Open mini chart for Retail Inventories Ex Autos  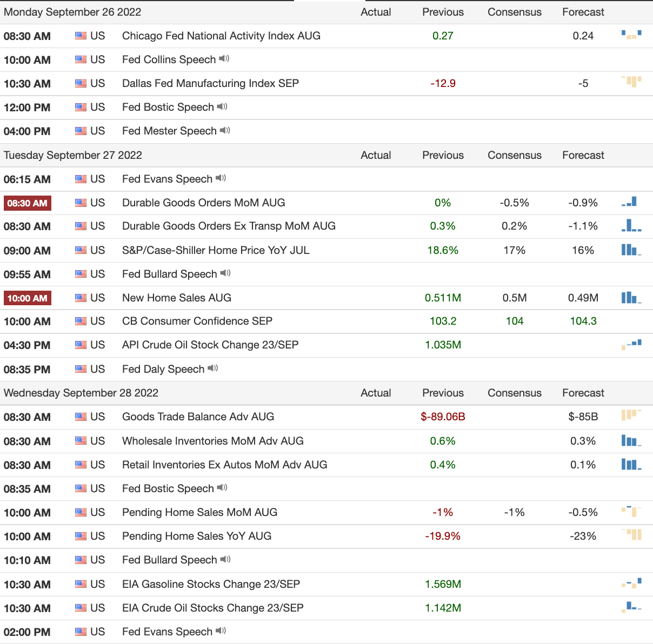[x=631, y=464]
